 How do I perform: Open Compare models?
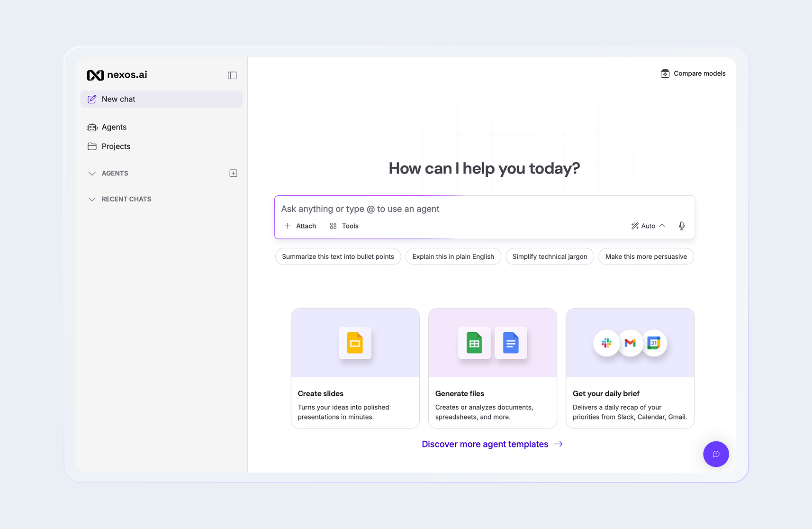693,73
